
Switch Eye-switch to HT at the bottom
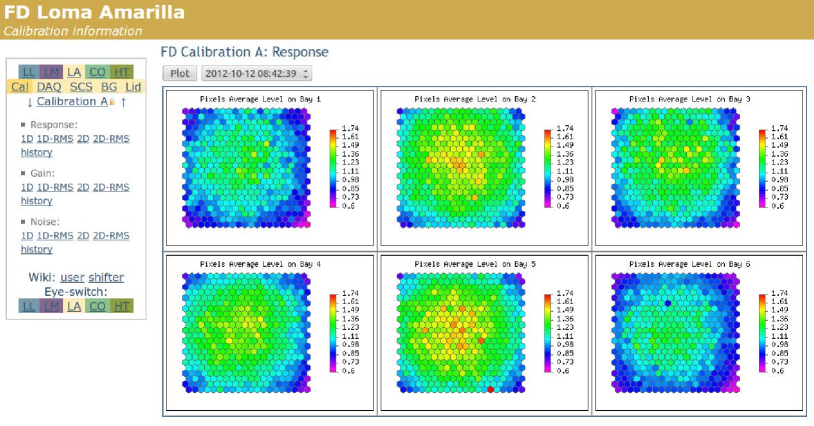122,306
